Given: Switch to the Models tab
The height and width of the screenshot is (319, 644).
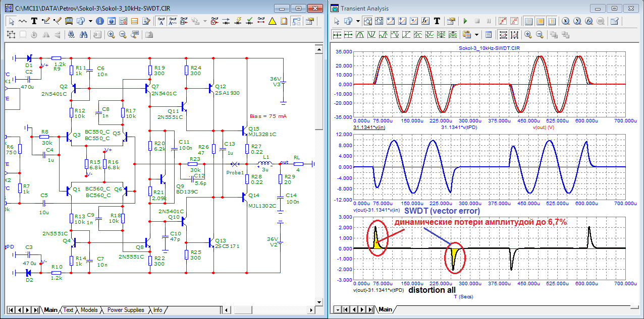Looking at the screenshot, I should click(89, 310).
